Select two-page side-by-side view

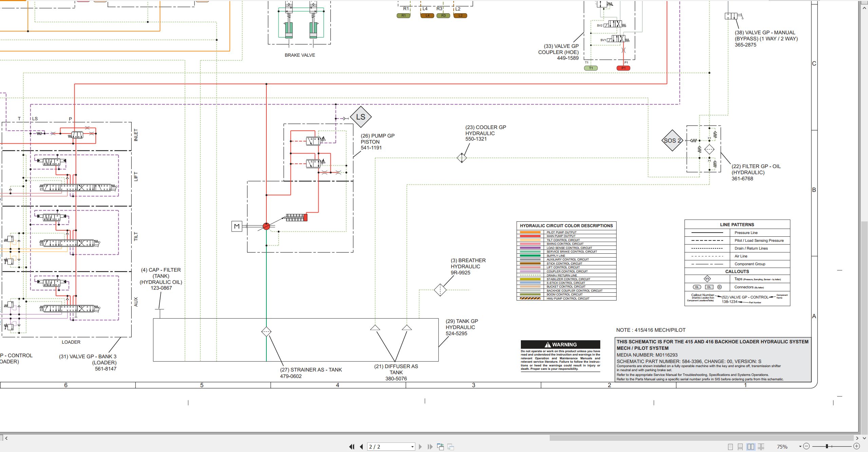(x=751, y=447)
